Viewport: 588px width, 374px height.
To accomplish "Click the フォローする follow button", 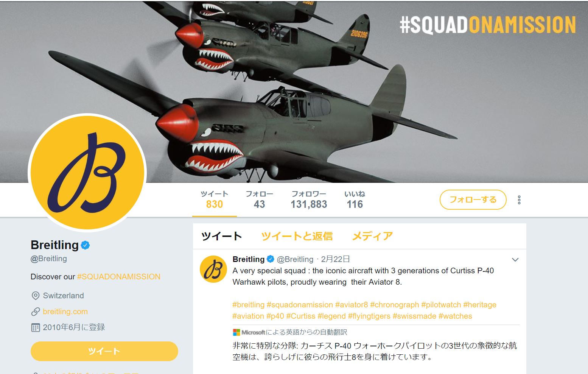I will (x=473, y=199).
